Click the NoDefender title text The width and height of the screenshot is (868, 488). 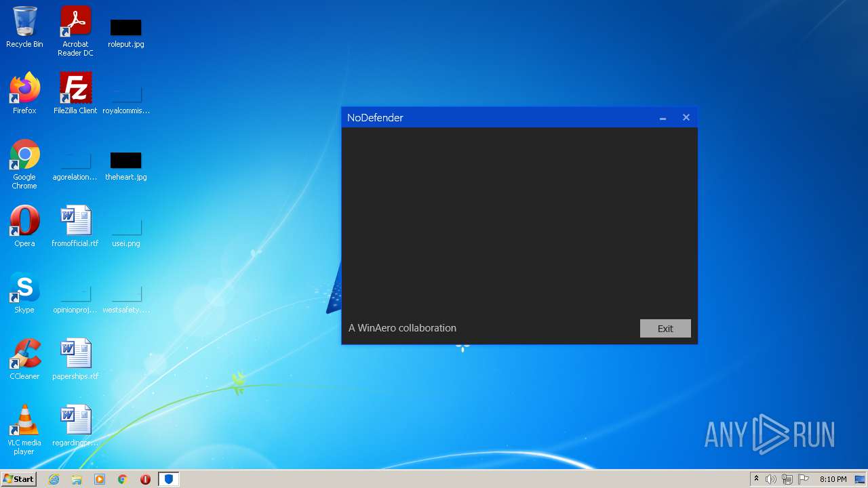pyautogui.click(x=375, y=118)
